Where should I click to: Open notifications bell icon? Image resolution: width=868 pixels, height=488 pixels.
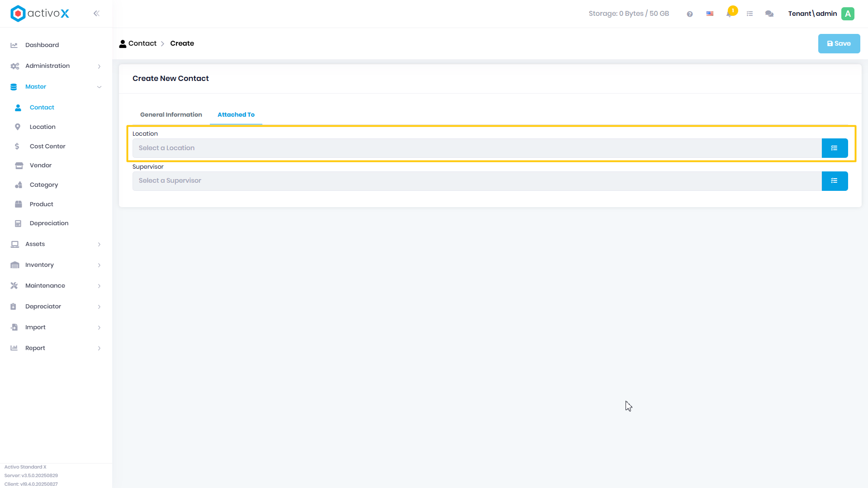tap(730, 14)
